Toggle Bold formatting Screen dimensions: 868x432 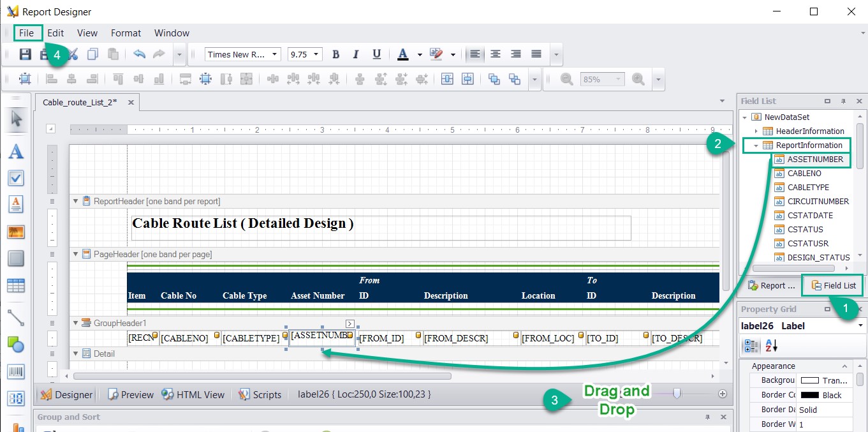336,54
